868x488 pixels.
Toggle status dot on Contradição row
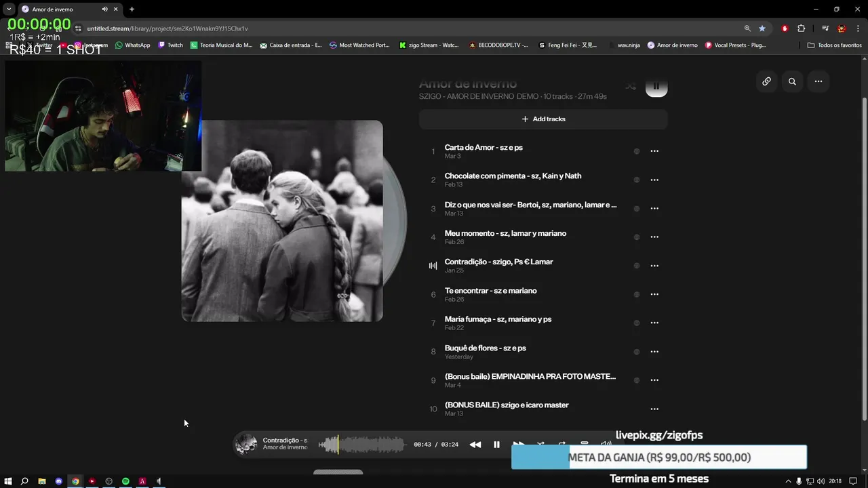click(x=636, y=266)
